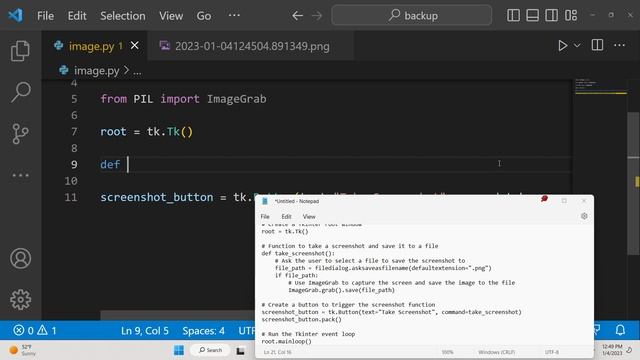Click Notepad's Windows (CRLF) status entry

496,352
